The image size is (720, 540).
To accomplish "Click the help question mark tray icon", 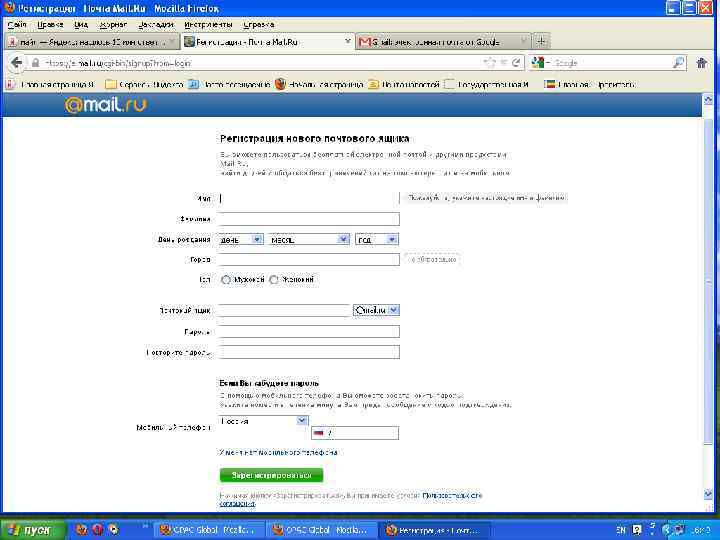I will 636,530.
